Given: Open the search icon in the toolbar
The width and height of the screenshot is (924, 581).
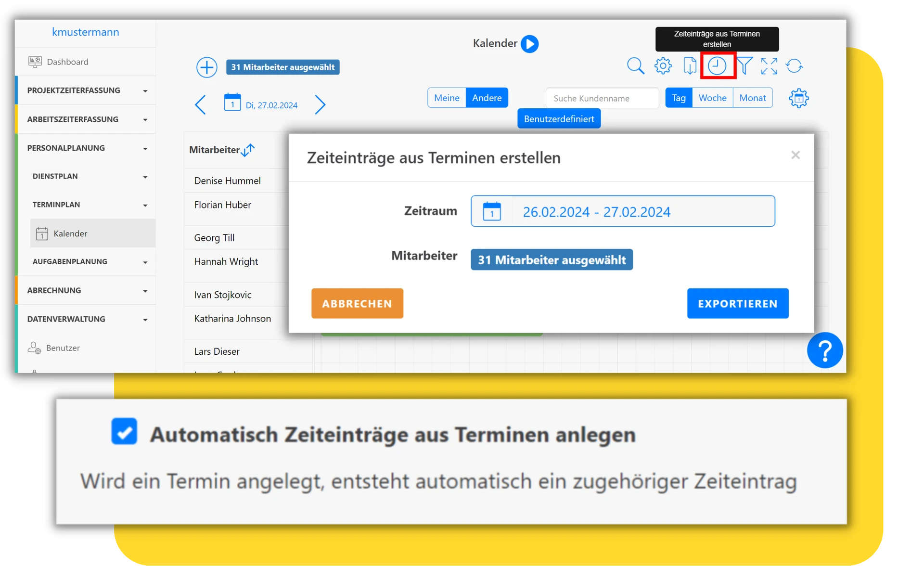Looking at the screenshot, I should click(x=635, y=66).
